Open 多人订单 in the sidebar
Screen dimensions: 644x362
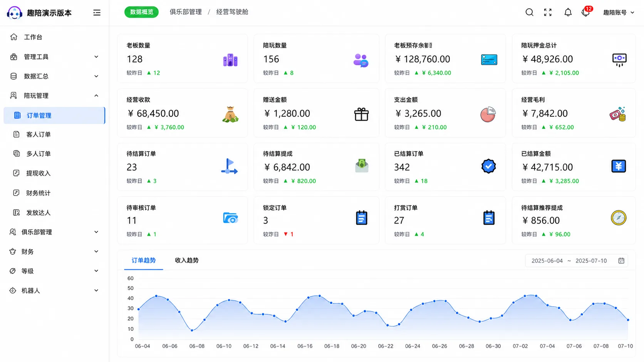54,153
